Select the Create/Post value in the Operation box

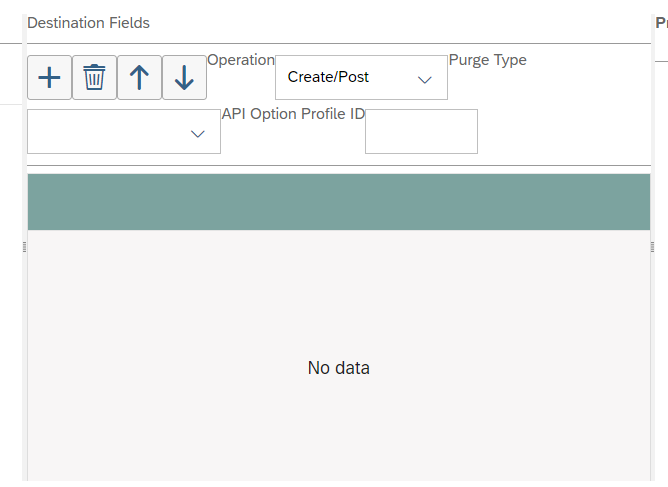328,77
